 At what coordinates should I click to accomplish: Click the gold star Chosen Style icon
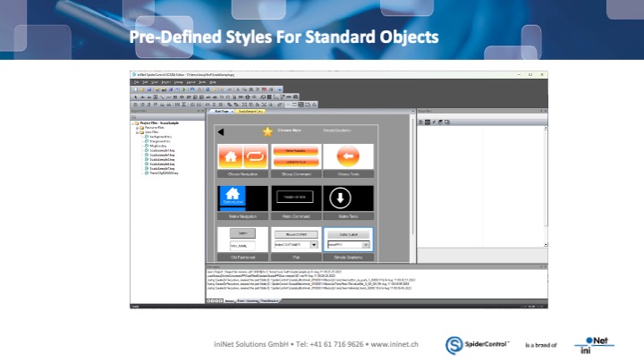(x=267, y=131)
